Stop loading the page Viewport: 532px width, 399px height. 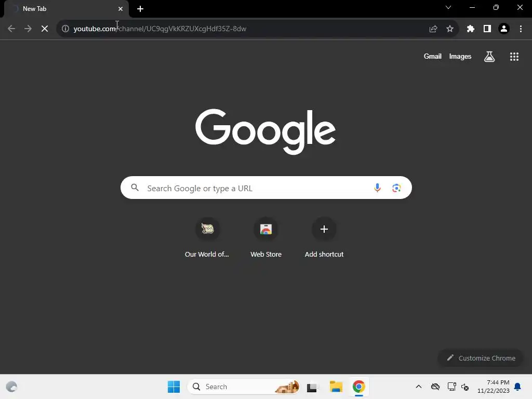[45, 29]
